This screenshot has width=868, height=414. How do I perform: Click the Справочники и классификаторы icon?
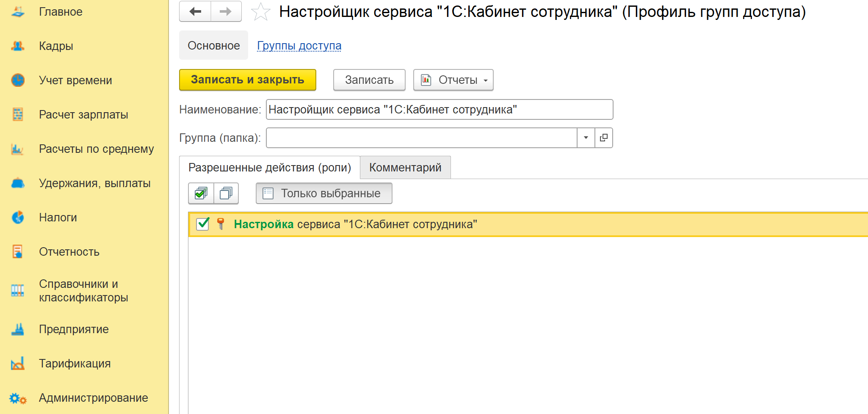18,290
